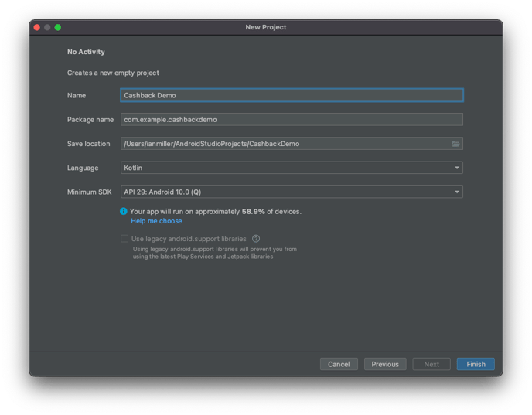
Task: Close the New Project window with red button
Action: pyautogui.click(x=36, y=27)
